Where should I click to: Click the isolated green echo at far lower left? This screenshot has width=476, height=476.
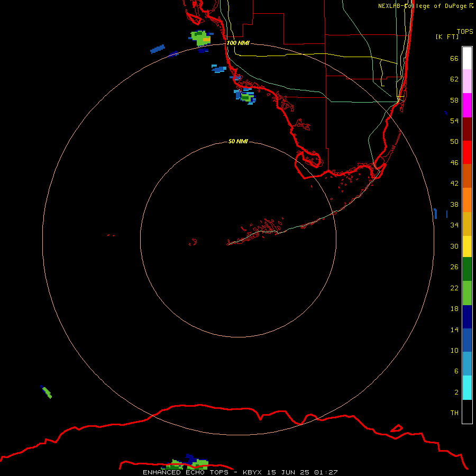[x=47, y=392]
